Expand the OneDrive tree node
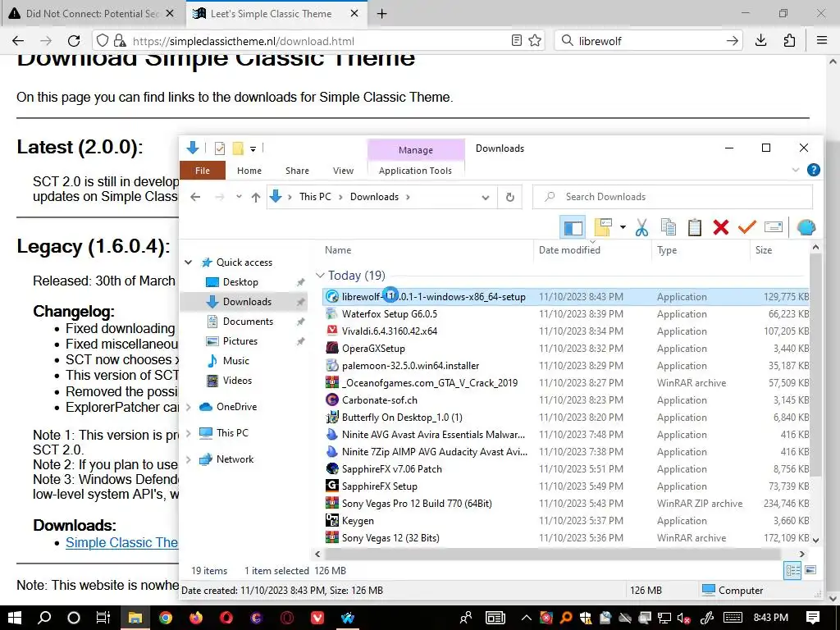840x630 pixels. (189, 407)
